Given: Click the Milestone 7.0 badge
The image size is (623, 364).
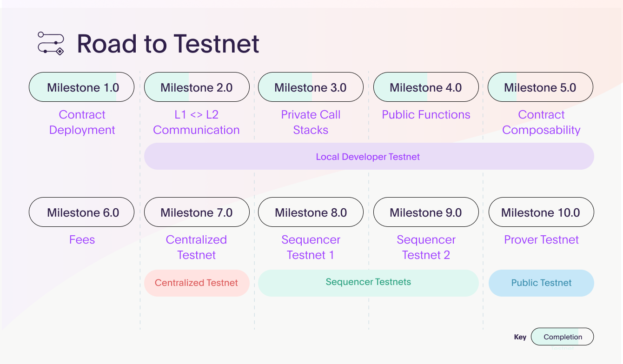Looking at the screenshot, I should click(197, 212).
